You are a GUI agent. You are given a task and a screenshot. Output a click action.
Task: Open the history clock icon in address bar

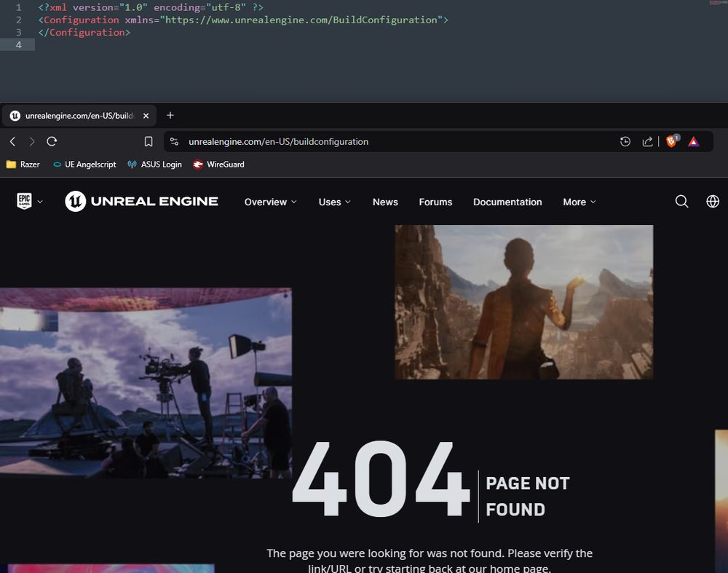click(625, 142)
